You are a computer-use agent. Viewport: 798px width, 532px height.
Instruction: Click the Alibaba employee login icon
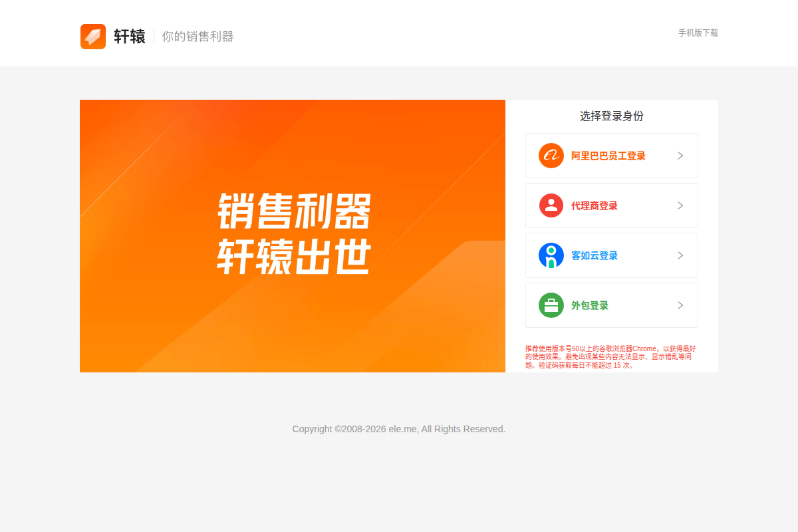click(x=551, y=156)
